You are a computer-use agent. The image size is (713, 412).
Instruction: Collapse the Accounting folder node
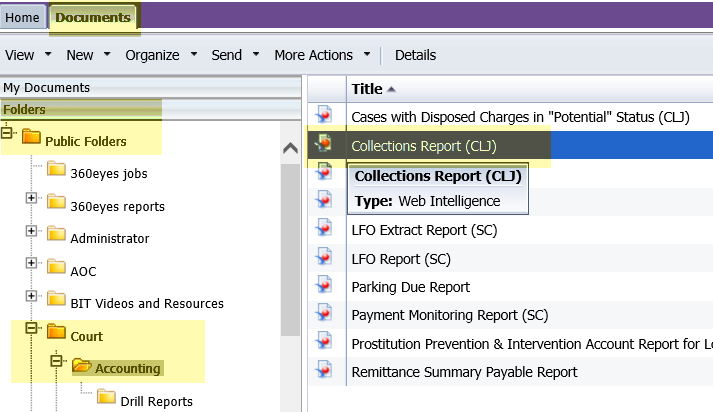[x=56, y=361]
